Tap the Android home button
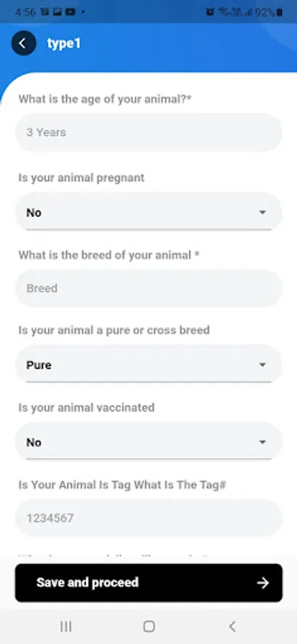The image size is (297, 644). pos(149,626)
